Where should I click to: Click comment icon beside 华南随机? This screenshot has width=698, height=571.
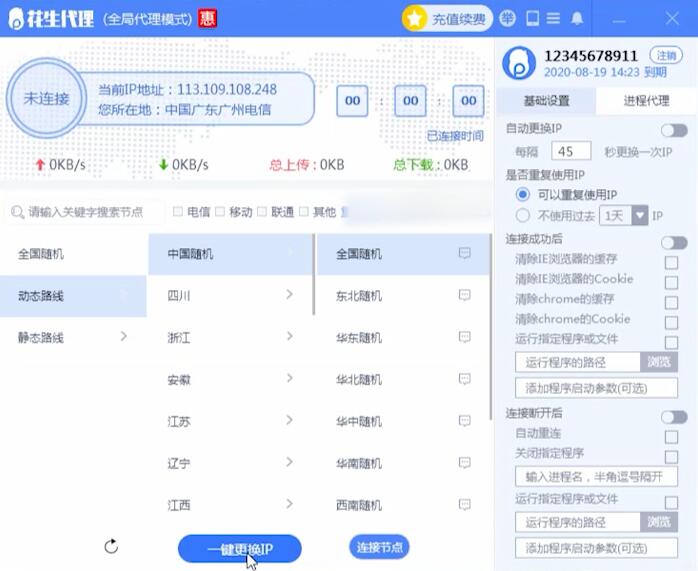[464, 463]
